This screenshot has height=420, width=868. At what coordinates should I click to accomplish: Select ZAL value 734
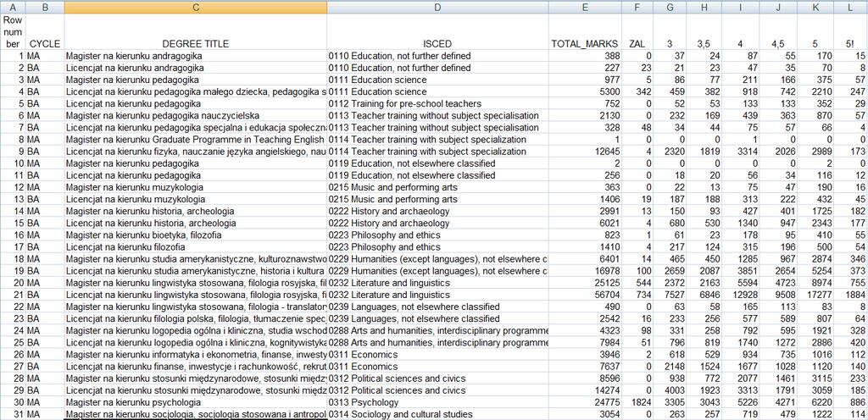tap(637, 295)
